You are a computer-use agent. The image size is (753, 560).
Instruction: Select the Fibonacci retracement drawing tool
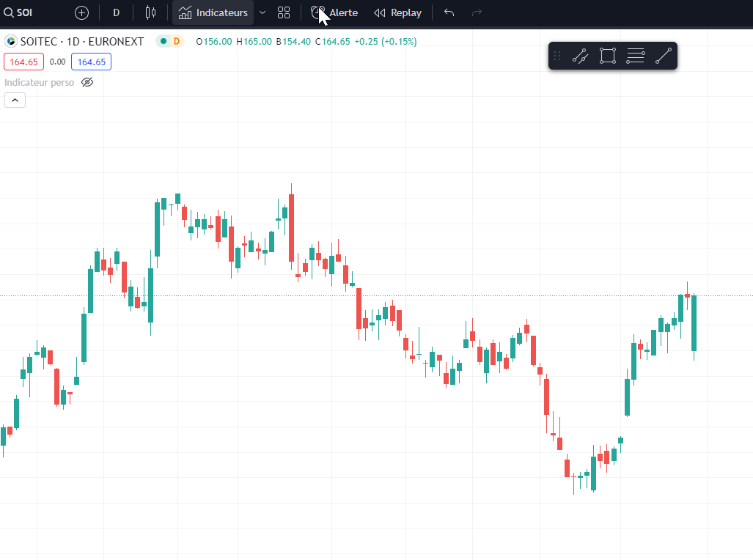tap(635, 56)
